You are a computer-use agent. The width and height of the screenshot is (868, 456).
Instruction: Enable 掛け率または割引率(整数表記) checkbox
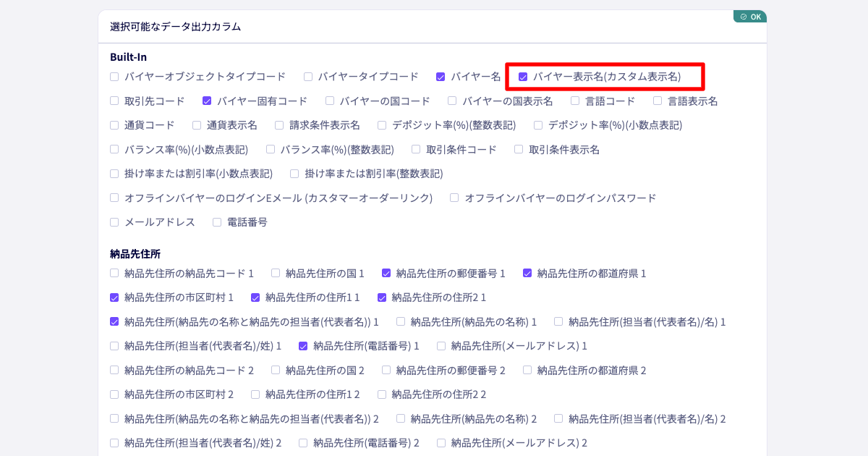tap(294, 174)
